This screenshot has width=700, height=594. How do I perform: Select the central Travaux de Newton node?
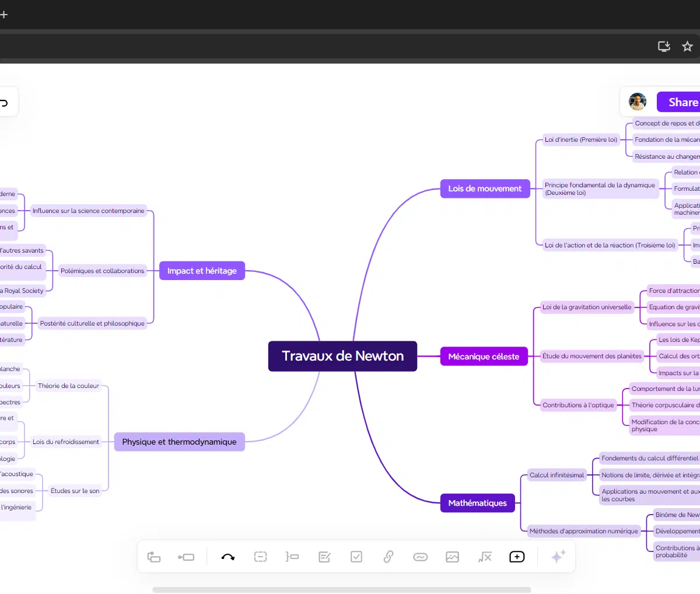click(342, 356)
